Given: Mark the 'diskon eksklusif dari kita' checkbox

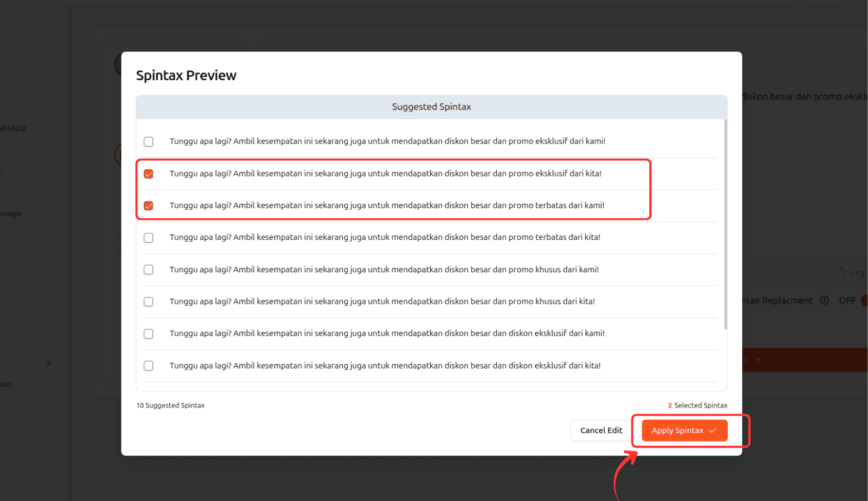Looking at the screenshot, I should 149,366.
